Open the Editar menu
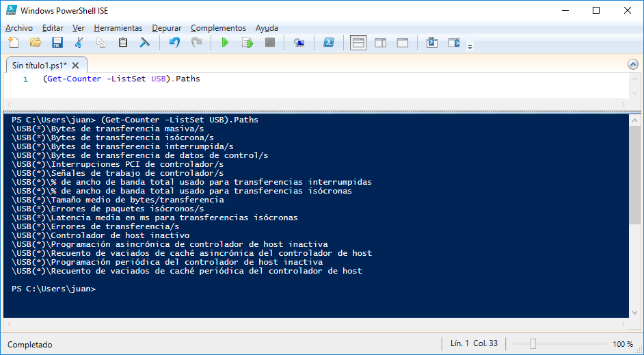This screenshot has height=355, width=644. 53,28
